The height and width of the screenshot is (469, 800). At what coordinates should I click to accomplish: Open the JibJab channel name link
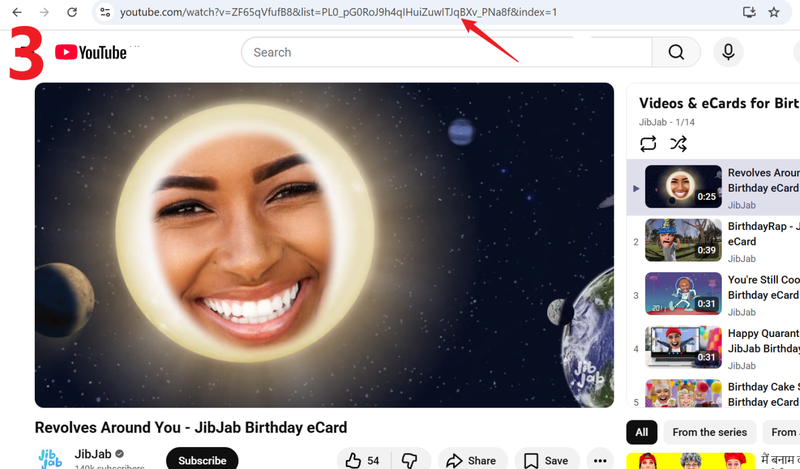pyautogui.click(x=94, y=454)
